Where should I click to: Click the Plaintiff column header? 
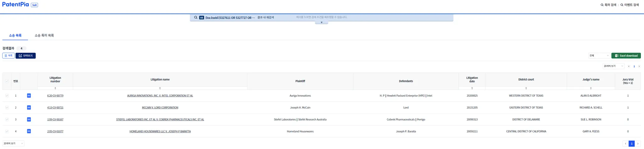point(300,81)
